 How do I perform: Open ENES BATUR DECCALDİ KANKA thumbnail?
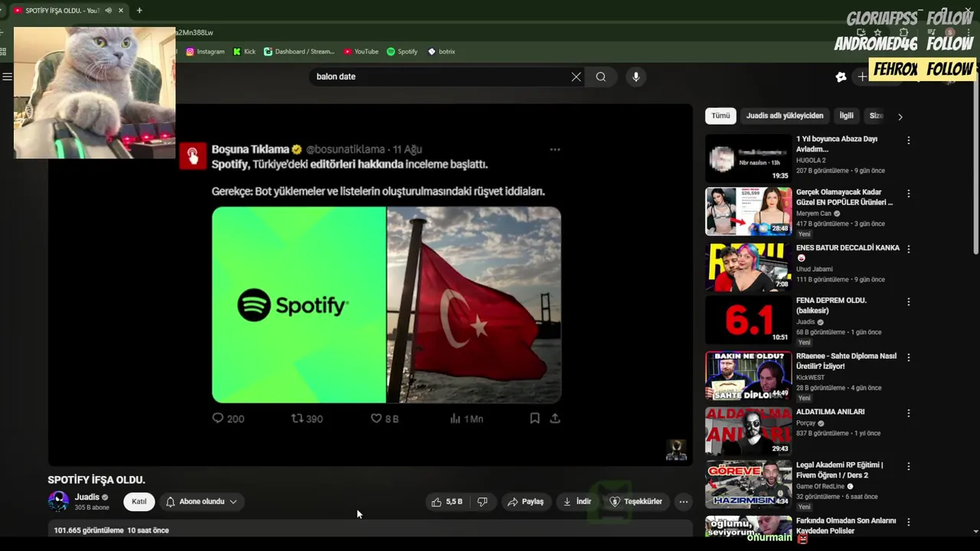(748, 267)
